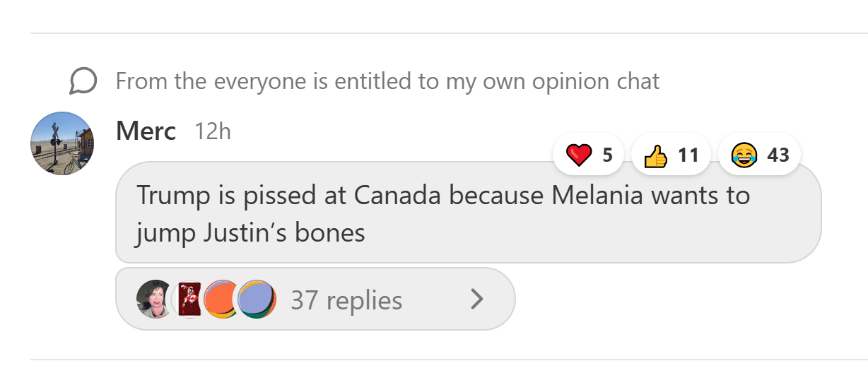Screen dimensions: 868x385
Task: Toggle the thumbs up reaction emoji
Action: pos(657,155)
